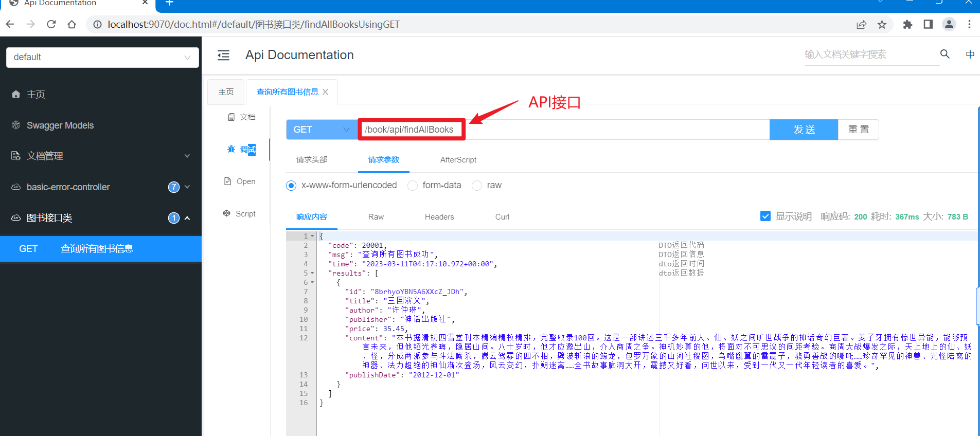Select form-data radio option

coord(413,186)
